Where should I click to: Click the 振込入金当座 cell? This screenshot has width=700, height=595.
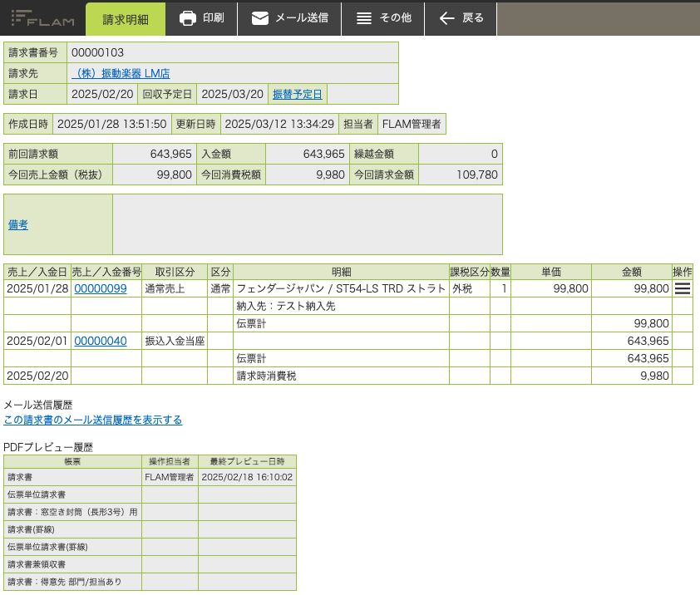175,341
